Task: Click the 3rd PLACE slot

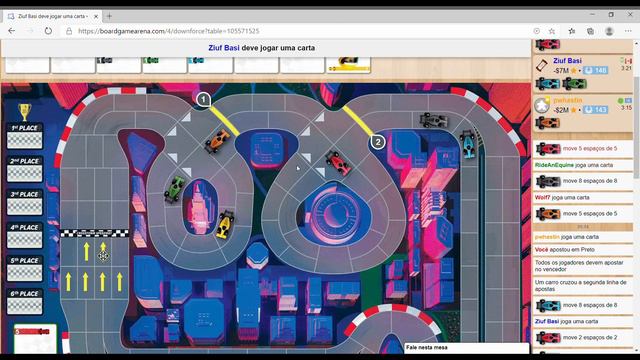Action: tap(24, 202)
